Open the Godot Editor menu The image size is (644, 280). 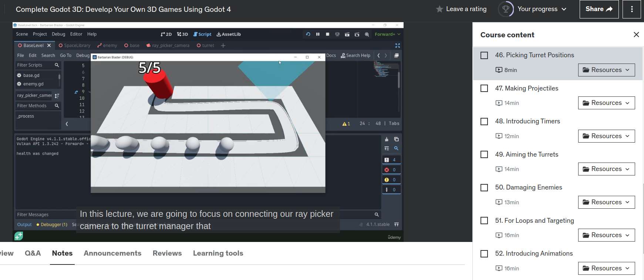click(x=76, y=34)
